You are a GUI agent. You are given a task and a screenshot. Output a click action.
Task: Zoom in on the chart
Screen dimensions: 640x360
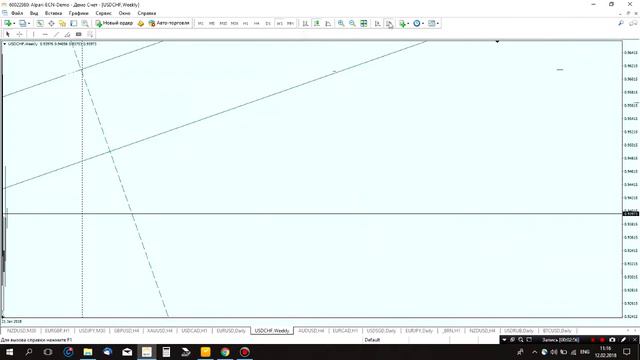341,24
